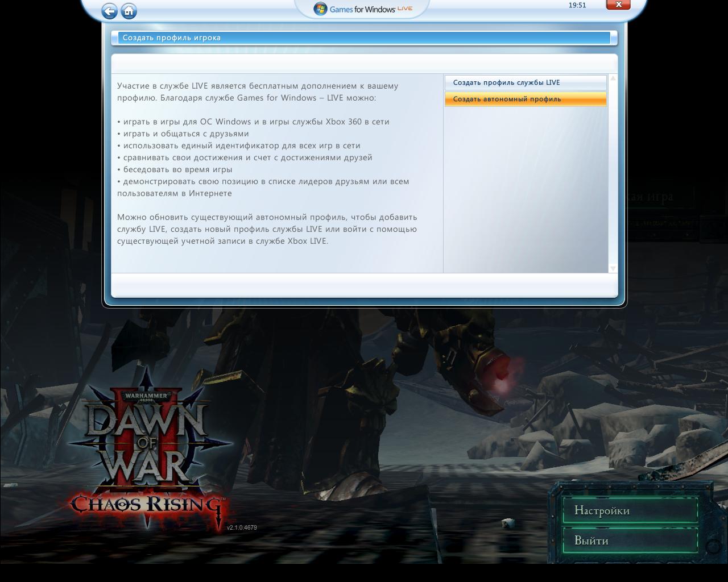The height and width of the screenshot is (582, 728).
Task: Click Выйти to exit the game
Action: coord(630,541)
